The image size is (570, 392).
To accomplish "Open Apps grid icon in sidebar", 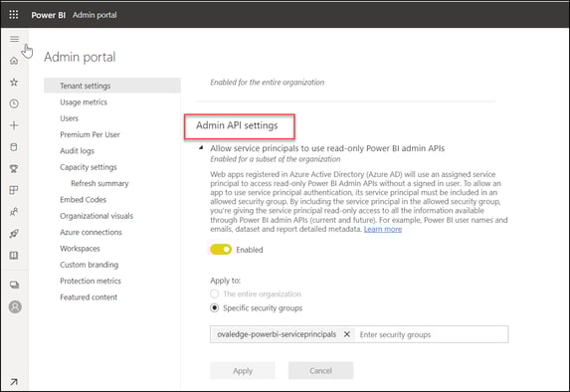I will pyautogui.click(x=14, y=190).
